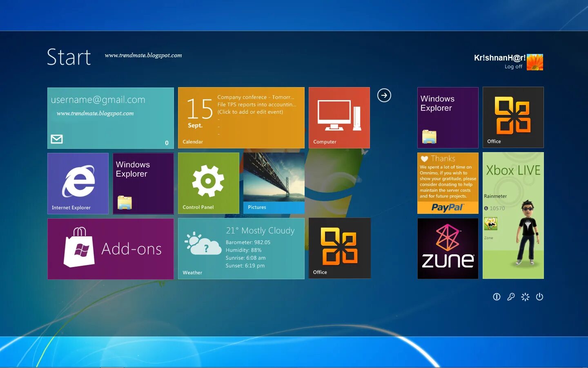Viewport: 588px width, 368px height.
Task: Click the Add-ons title text
Action: (x=131, y=249)
